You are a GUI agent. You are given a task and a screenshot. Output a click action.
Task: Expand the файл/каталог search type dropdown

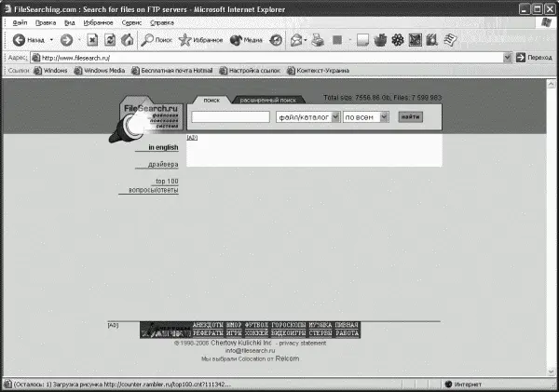click(307, 117)
